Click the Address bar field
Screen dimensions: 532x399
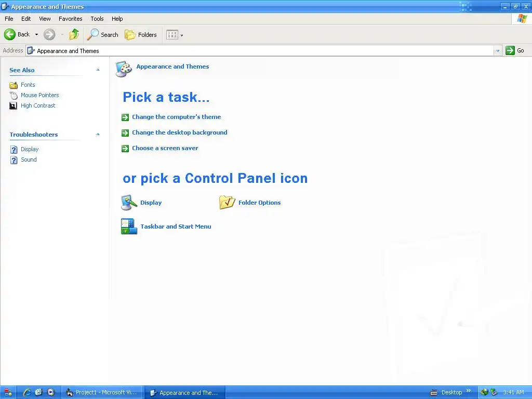click(260, 51)
